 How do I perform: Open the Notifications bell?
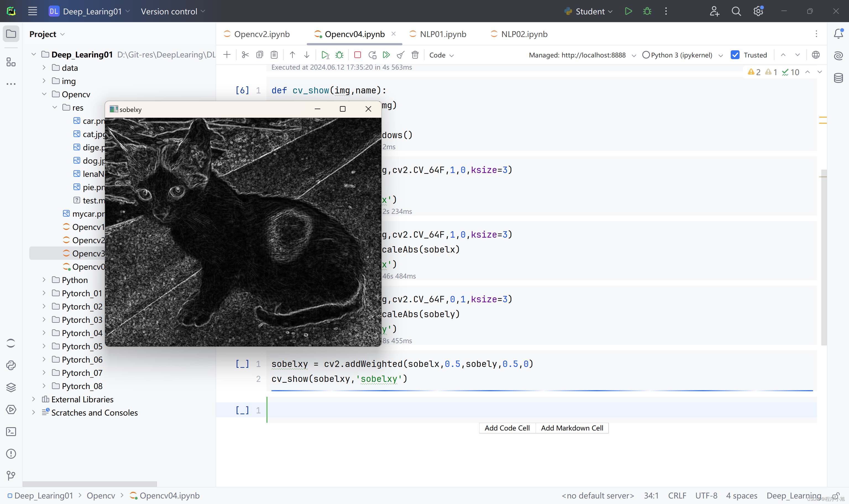click(x=838, y=33)
